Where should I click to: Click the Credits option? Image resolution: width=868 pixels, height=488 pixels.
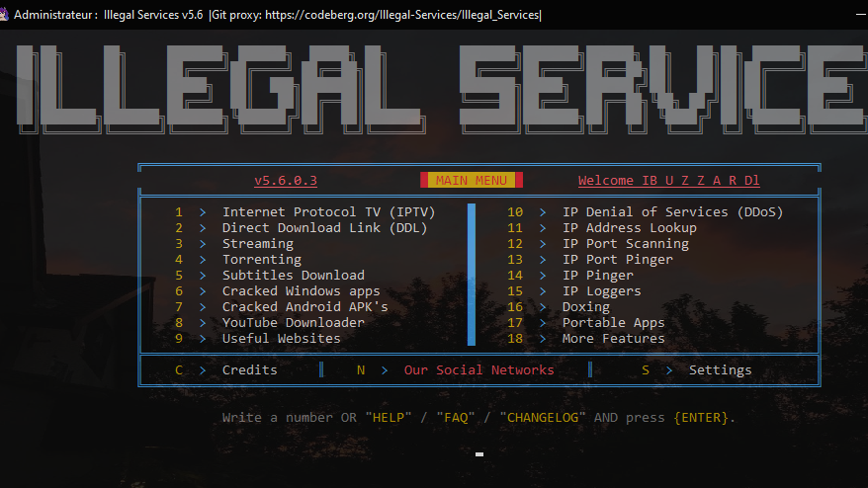coord(250,370)
